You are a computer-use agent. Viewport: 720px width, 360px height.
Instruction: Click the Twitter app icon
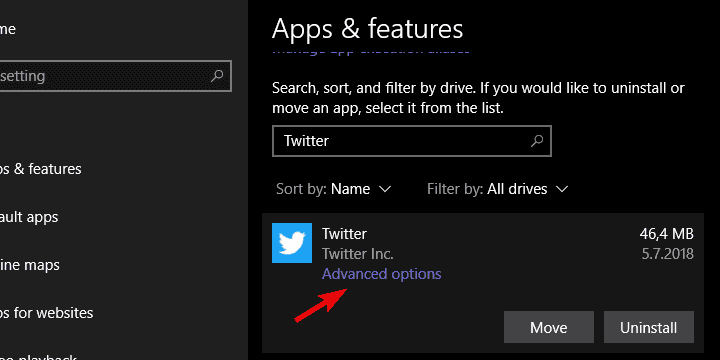coord(292,243)
